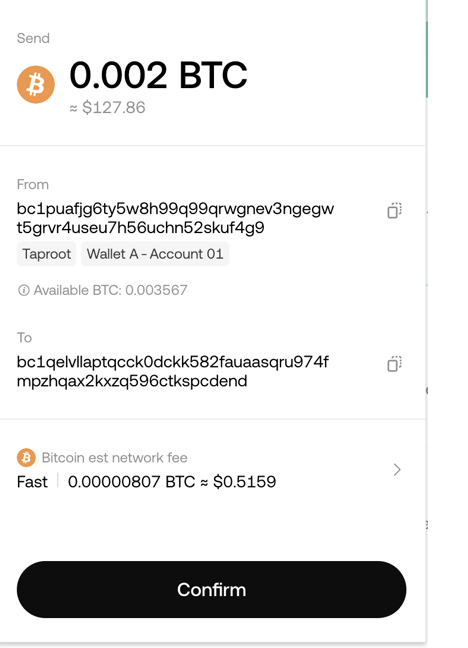Click the Fast fee speed label
The height and width of the screenshot is (648, 468).
click(32, 482)
